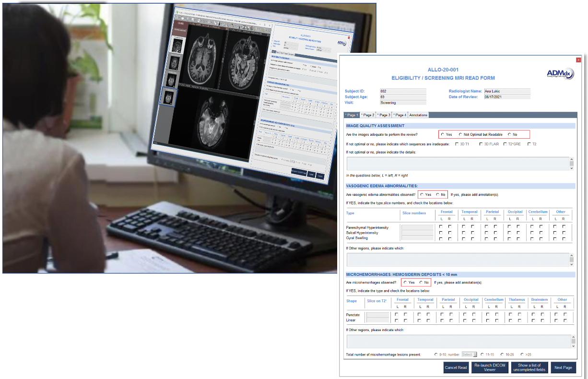Close the MRI read form window
The height and width of the screenshot is (379, 588).
point(578,60)
